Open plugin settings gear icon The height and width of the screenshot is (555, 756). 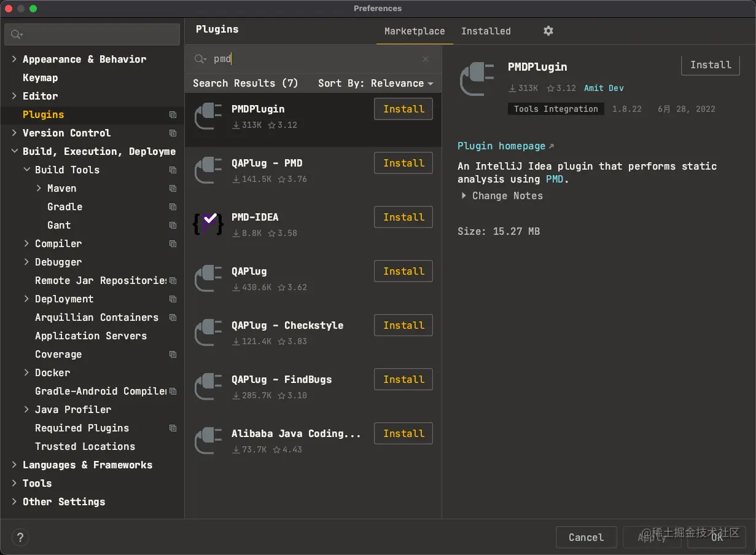548,31
